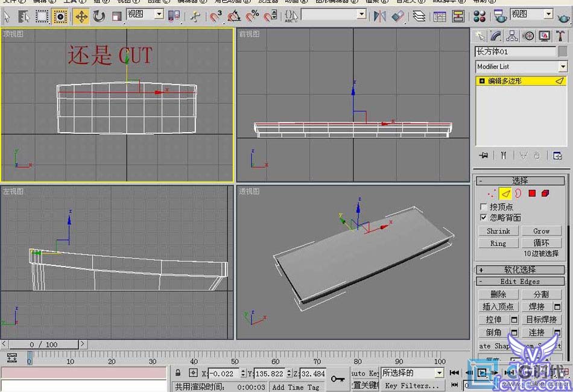Select the Border sub-object level icon
This screenshot has height=392, width=573.
click(518, 194)
